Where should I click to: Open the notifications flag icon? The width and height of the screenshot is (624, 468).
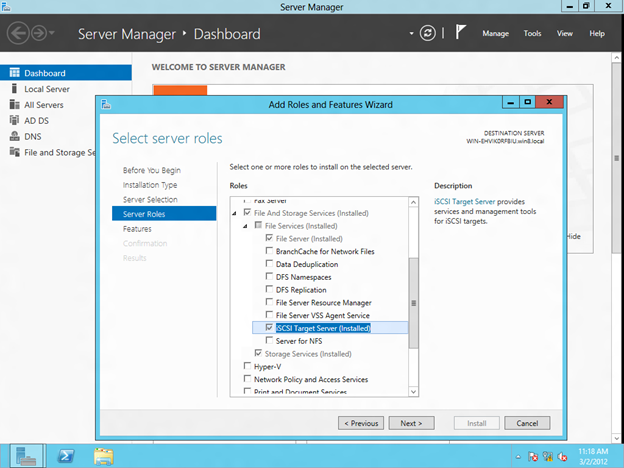(x=459, y=33)
